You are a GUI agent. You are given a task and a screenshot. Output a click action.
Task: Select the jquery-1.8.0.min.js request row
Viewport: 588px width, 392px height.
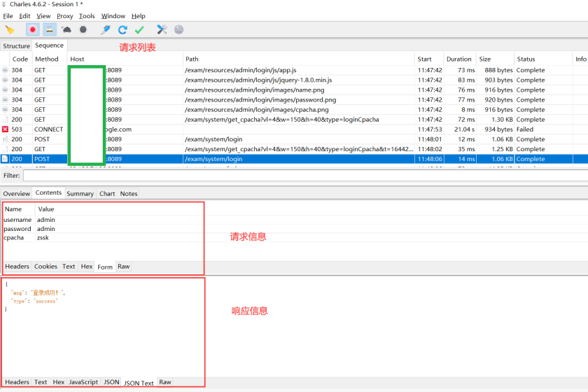294,80
